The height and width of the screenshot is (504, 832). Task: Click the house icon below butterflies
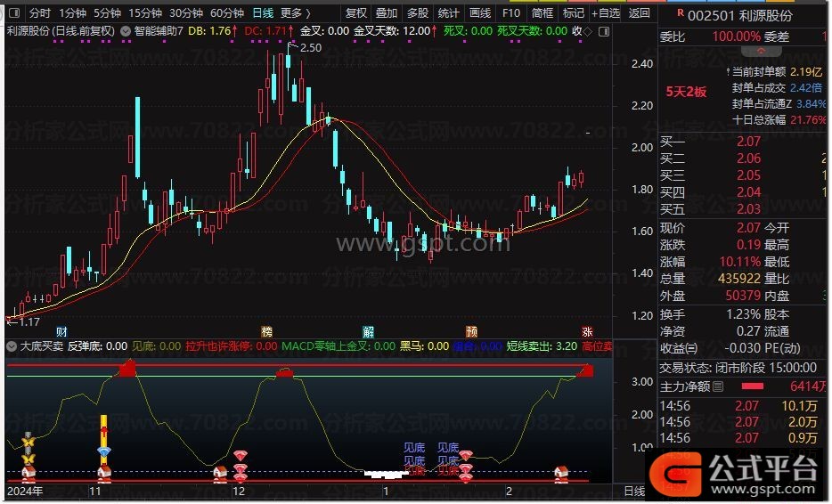click(29, 471)
